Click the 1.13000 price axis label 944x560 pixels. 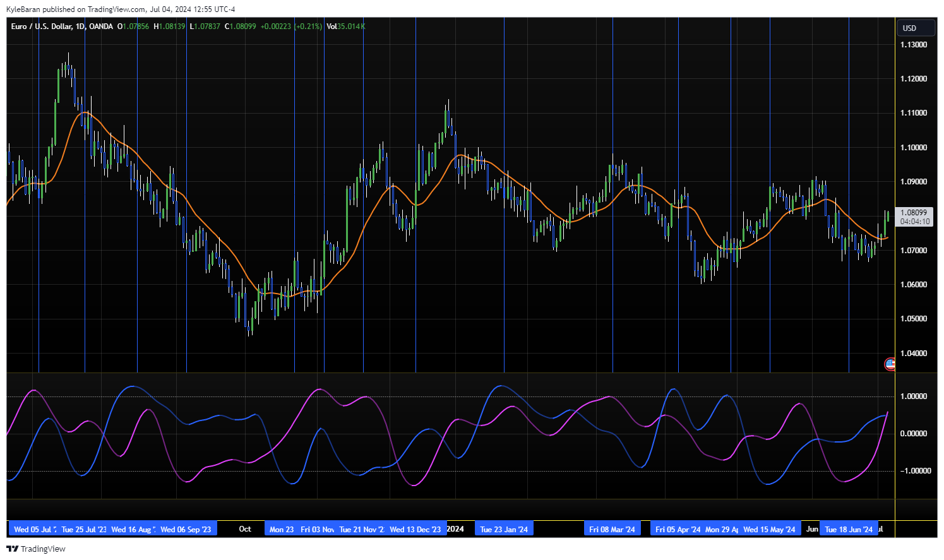pos(914,45)
